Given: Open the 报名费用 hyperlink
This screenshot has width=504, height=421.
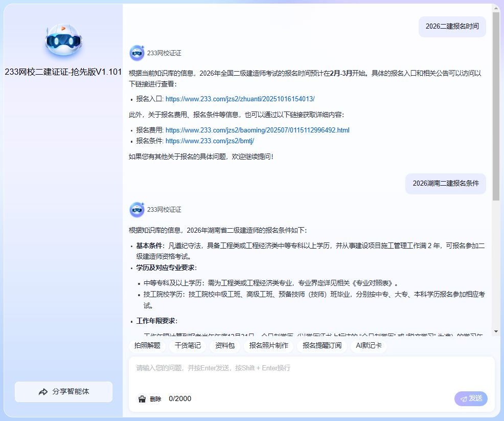Looking at the screenshot, I should pos(257,130).
